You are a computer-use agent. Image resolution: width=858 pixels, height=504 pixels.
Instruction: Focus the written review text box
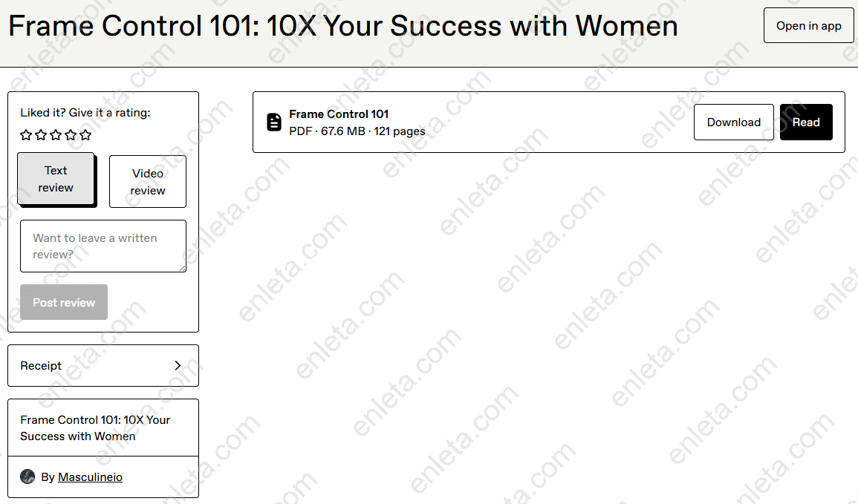pyautogui.click(x=103, y=246)
